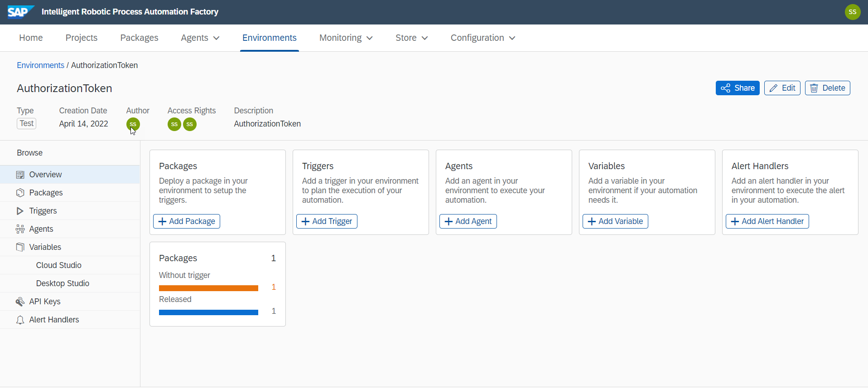Click the Released count 1
The image size is (868, 390).
tap(274, 311)
